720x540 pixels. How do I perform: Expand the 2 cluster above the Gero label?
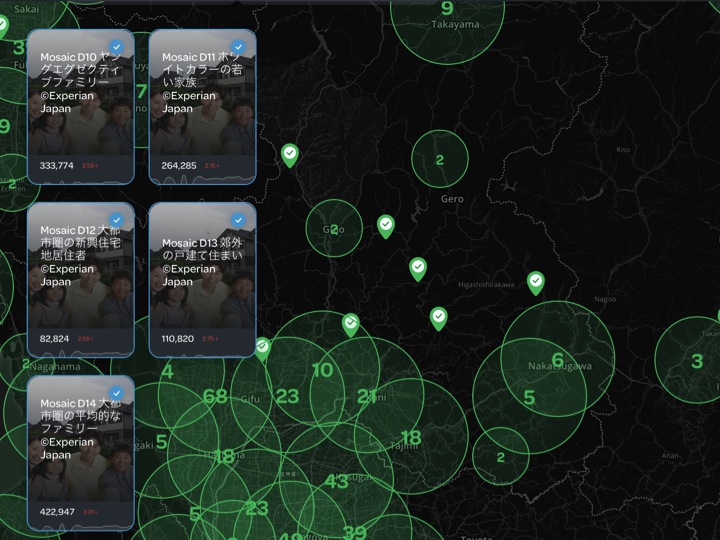click(440, 159)
